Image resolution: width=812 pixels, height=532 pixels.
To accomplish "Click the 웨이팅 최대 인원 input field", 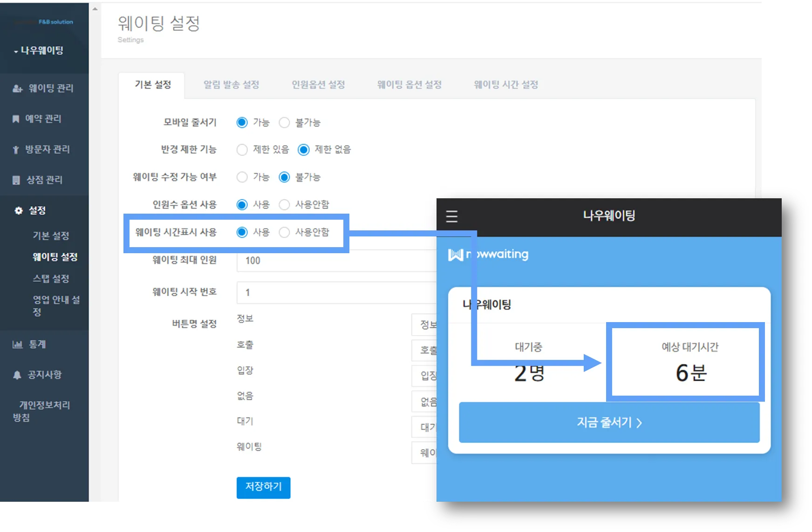I will [336, 261].
